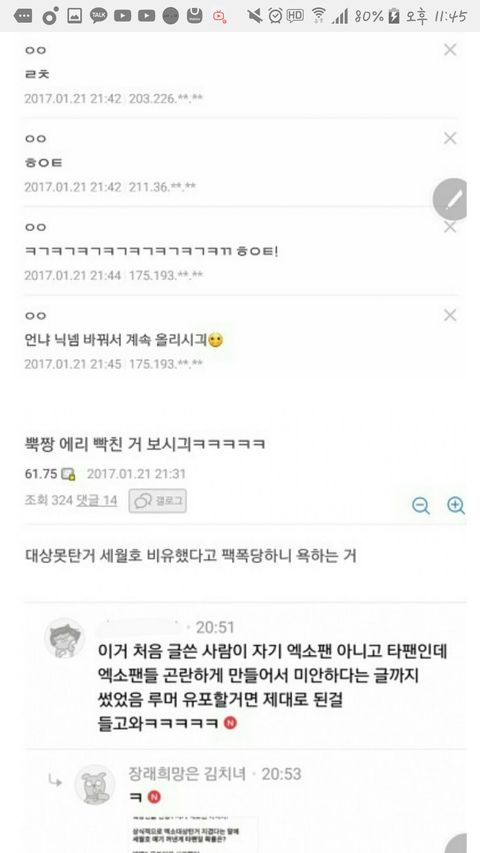This screenshot has width=480, height=853.
Task: Tap the Wi-Fi icon in status bar
Action: coord(318,16)
